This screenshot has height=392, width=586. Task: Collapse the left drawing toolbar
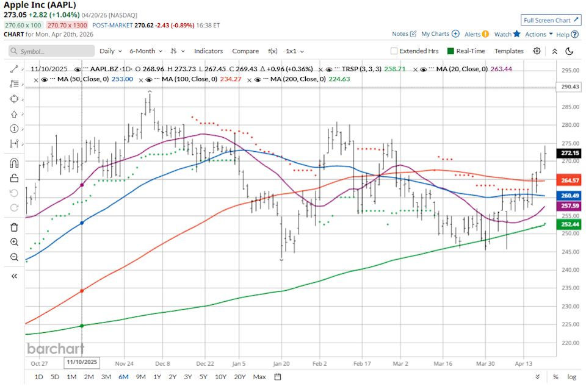pos(13,276)
